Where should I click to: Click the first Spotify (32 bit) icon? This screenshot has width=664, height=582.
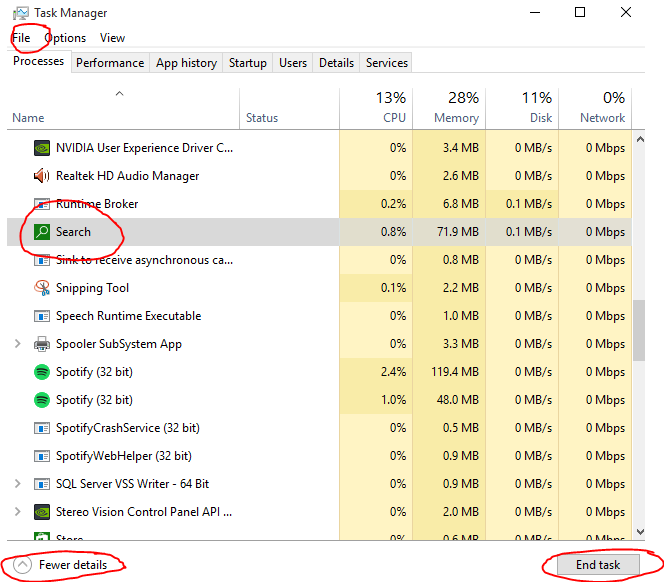pos(42,372)
